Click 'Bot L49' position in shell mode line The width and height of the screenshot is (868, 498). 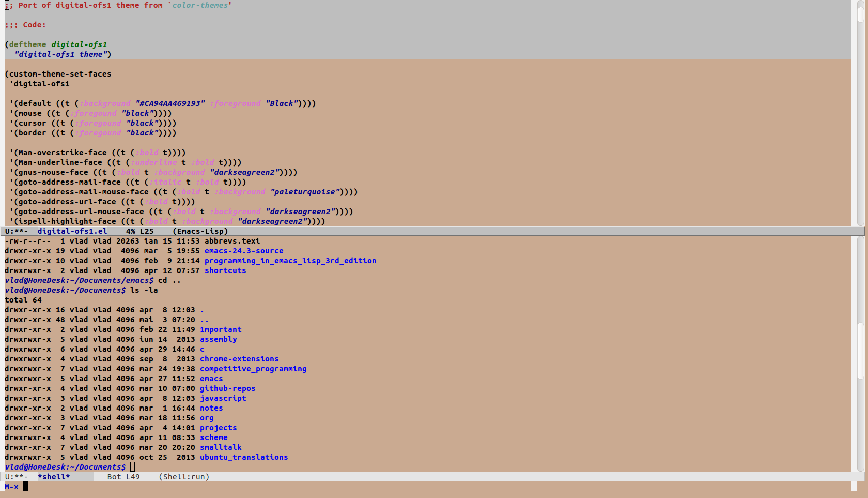[123, 477]
